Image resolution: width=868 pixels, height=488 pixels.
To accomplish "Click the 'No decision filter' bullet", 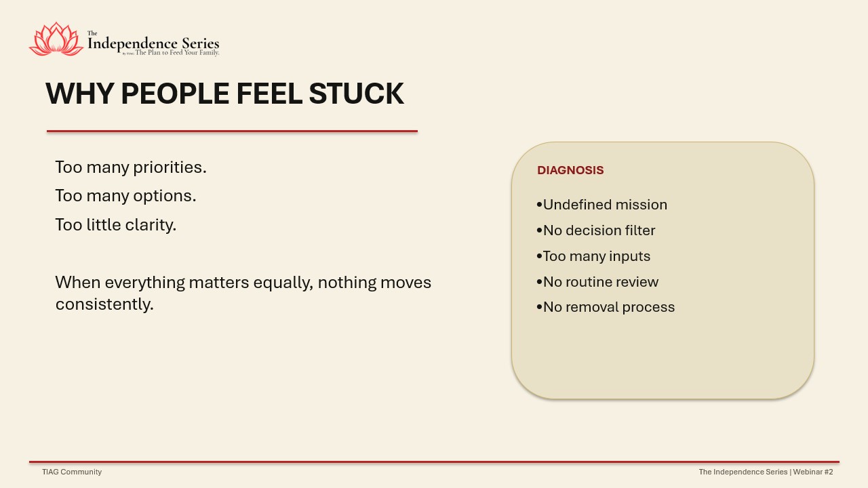I will [595, 230].
